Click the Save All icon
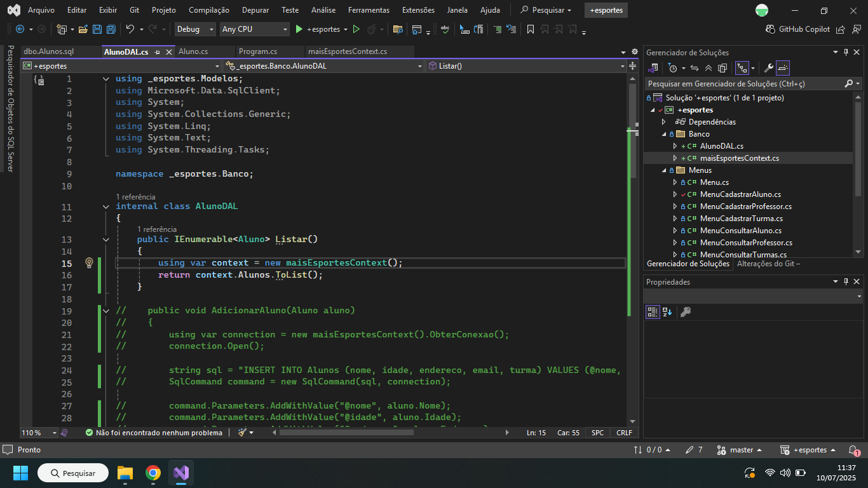868x488 pixels. click(x=111, y=29)
